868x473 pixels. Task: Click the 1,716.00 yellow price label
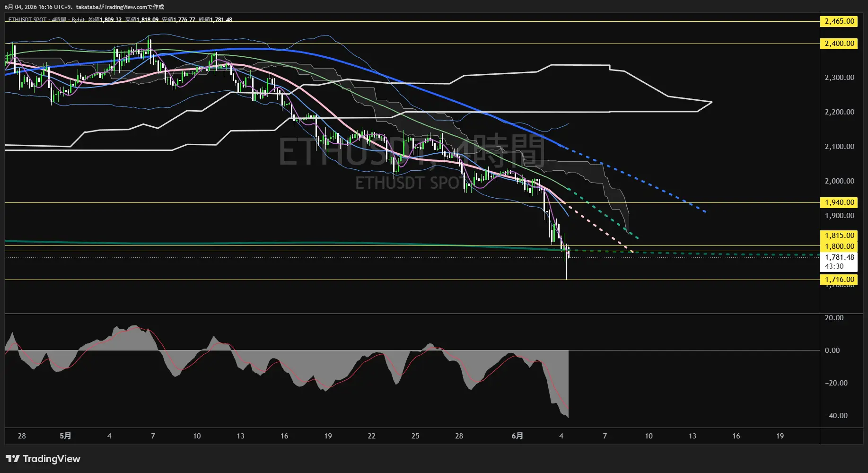(x=839, y=280)
